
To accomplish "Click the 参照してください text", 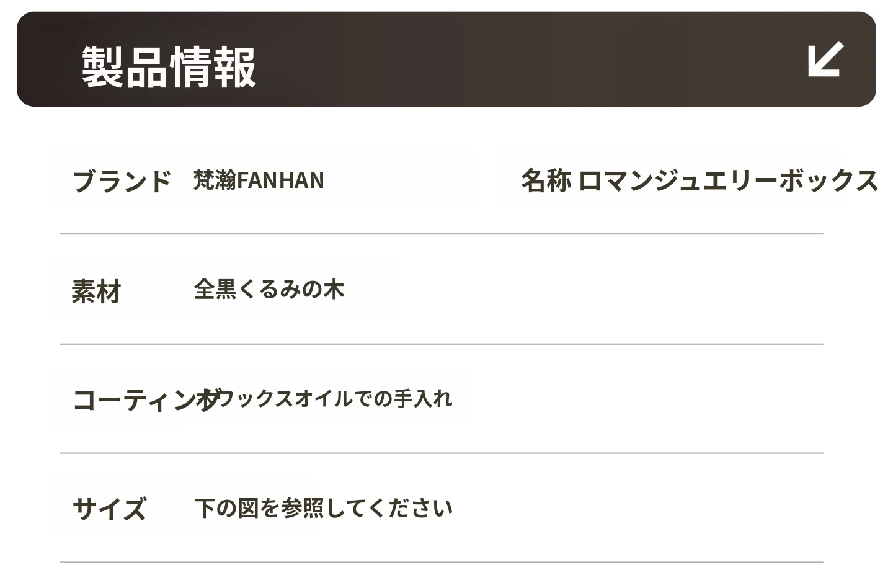I will coord(367,508).
